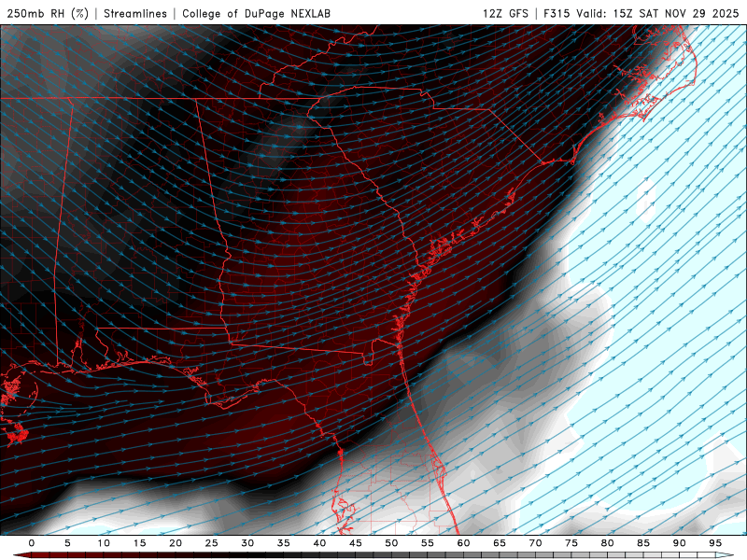Click the "80" percent legend label

point(608,543)
